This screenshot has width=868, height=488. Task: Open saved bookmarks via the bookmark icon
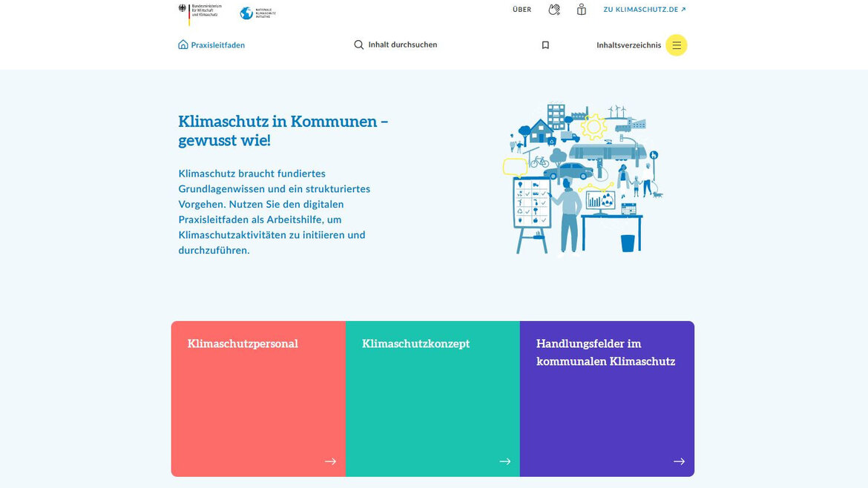545,44
